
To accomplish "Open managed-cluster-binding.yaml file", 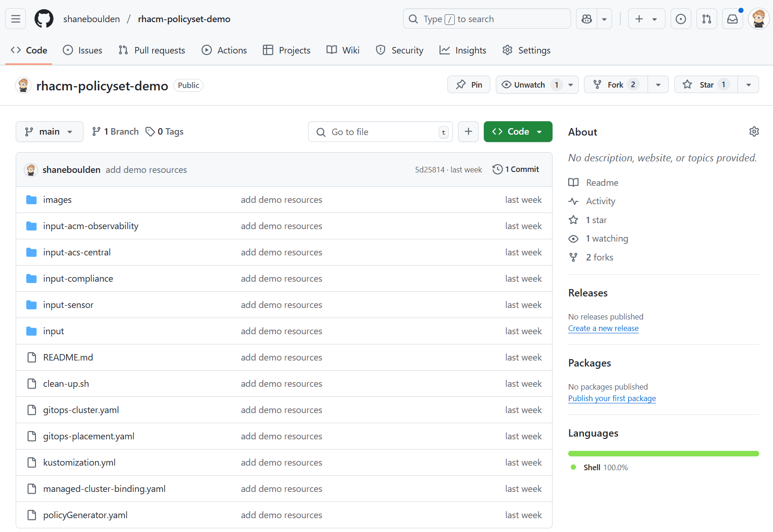I will coord(104,489).
